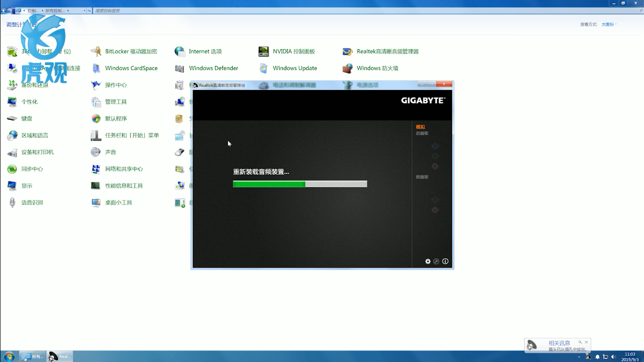Open 操作中心 item
Image resolution: width=644 pixels, height=362 pixels.
point(109,85)
